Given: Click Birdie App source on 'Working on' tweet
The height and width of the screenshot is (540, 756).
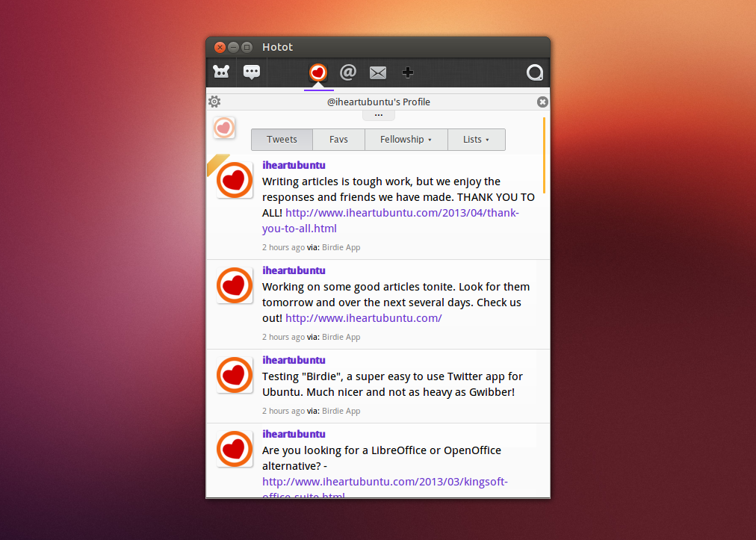Looking at the screenshot, I should point(341,337).
